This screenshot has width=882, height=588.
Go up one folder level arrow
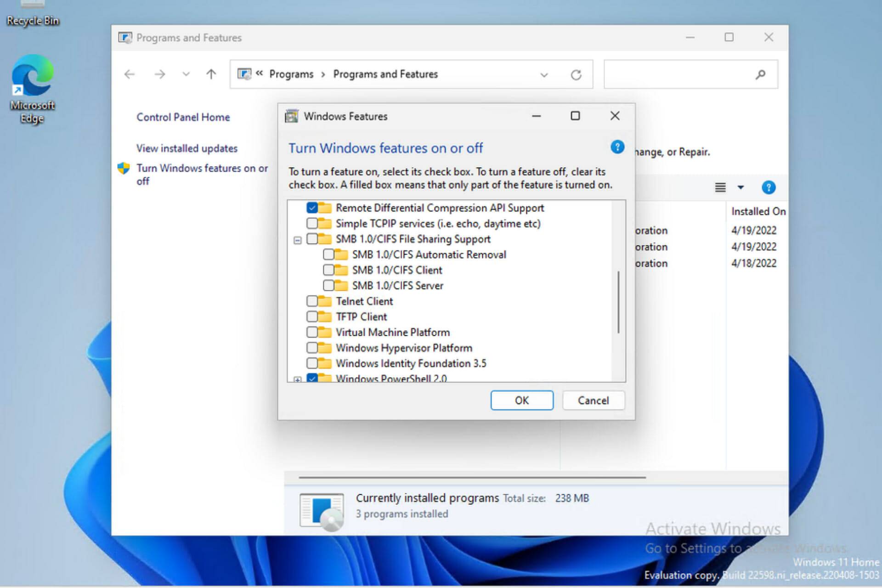211,74
